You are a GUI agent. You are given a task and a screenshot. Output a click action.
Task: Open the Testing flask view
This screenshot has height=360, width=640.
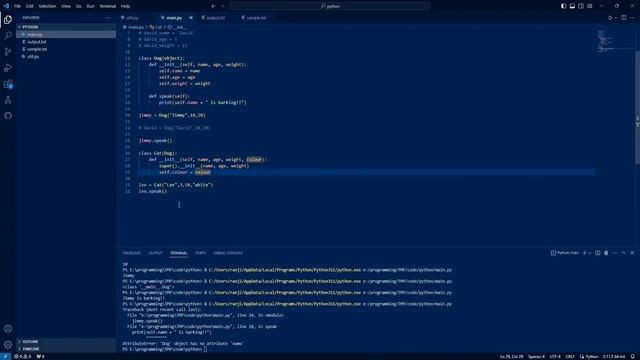coord(8,100)
